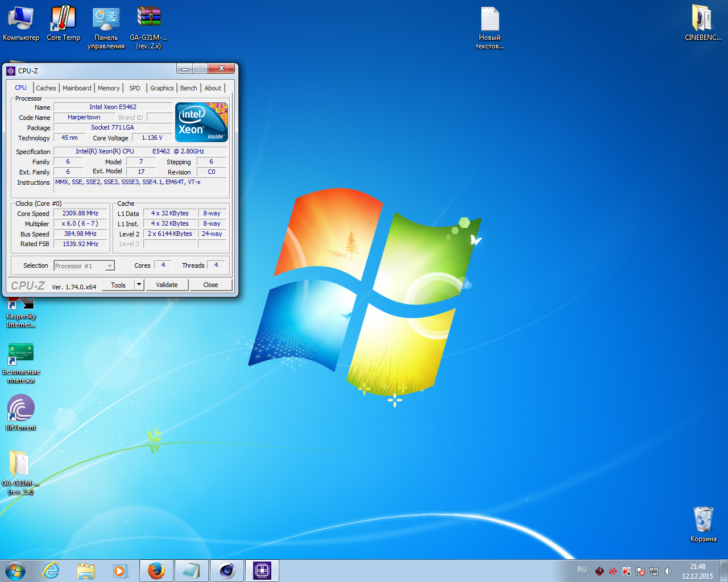
Task: Click the Level 2 cache 2 x 6144 KBytes value
Action: coord(170,234)
